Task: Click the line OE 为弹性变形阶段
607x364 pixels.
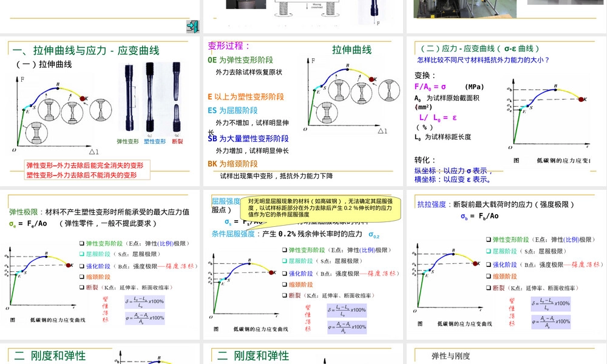Action: pos(240,60)
